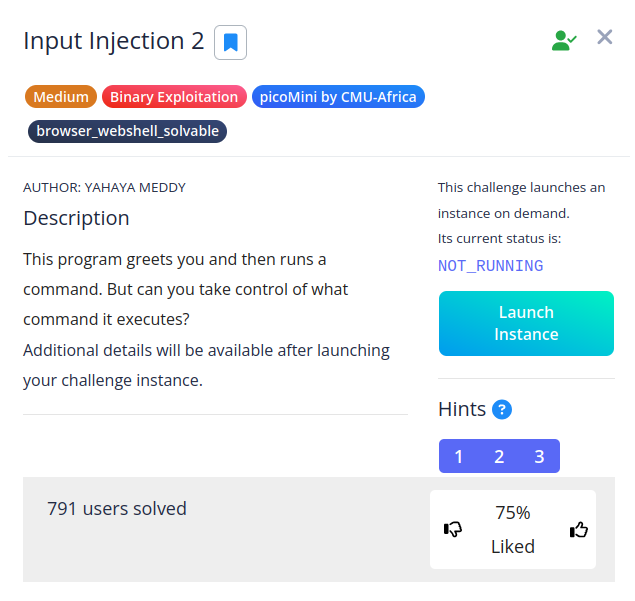The height and width of the screenshot is (601, 635).
Task: Like the challenge with thumbs up
Action: [578, 529]
